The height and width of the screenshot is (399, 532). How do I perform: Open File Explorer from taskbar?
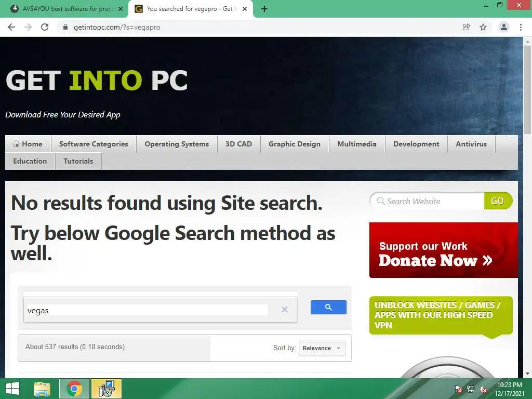click(x=42, y=389)
